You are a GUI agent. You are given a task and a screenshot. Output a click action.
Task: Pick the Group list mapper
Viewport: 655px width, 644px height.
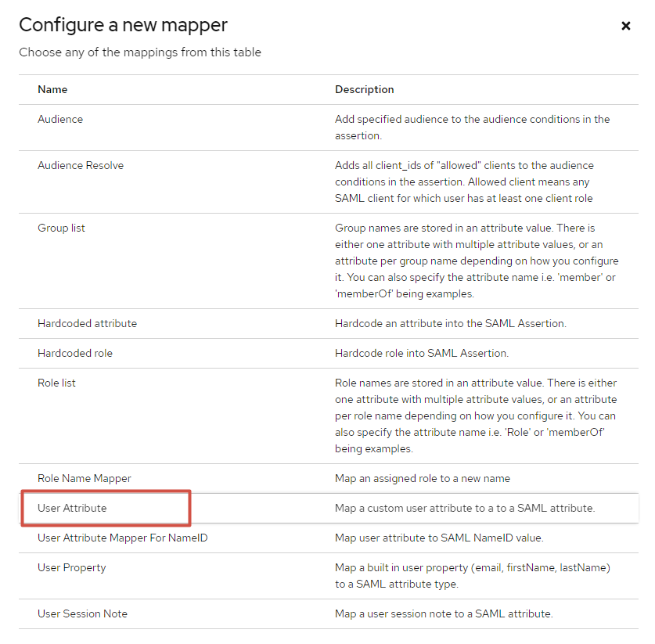(62, 228)
